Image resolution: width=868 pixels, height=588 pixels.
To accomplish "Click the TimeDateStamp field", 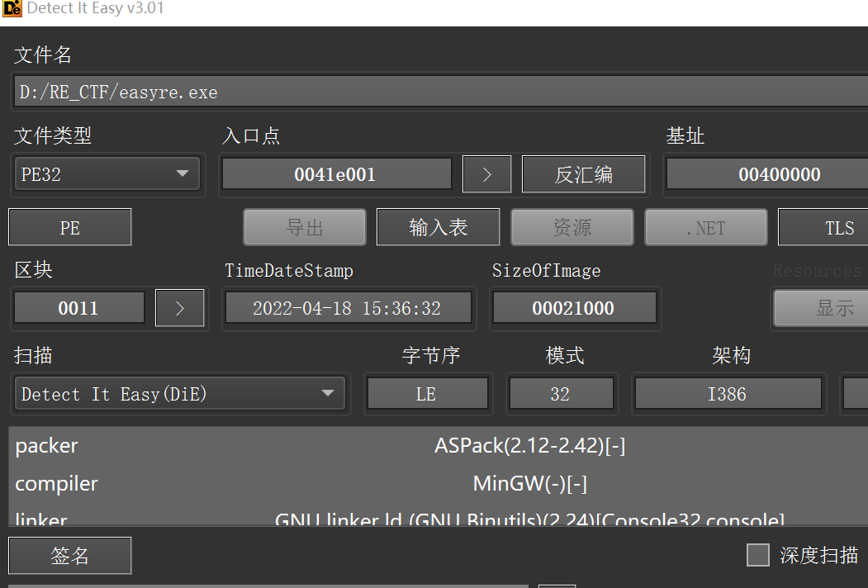I will pyautogui.click(x=348, y=307).
